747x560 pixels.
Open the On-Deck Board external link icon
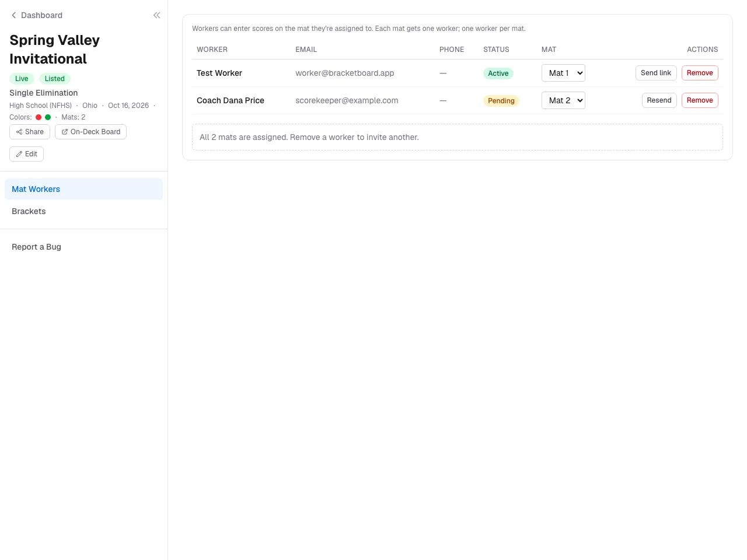pyautogui.click(x=65, y=132)
